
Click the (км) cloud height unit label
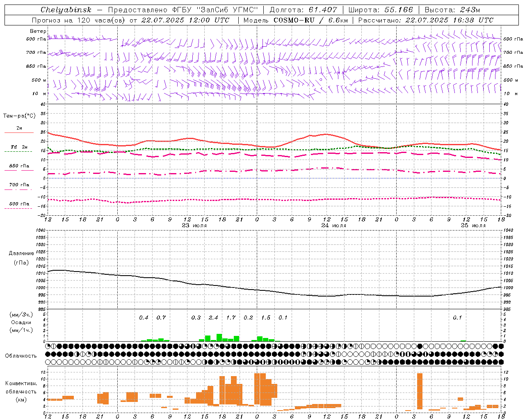coord(21,399)
